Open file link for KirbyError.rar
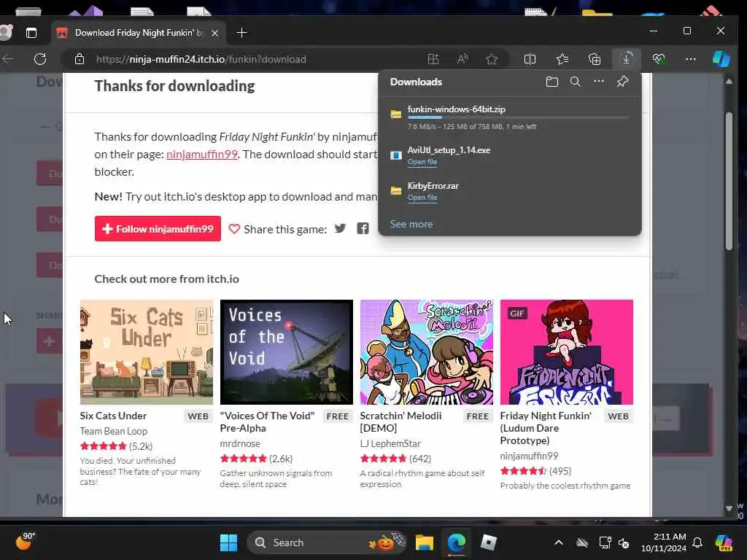747x560 pixels. click(x=422, y=198)
